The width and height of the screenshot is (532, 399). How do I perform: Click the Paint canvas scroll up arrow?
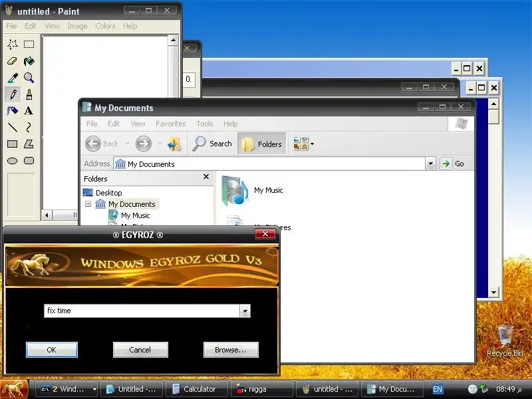click(x=173, y=41)
